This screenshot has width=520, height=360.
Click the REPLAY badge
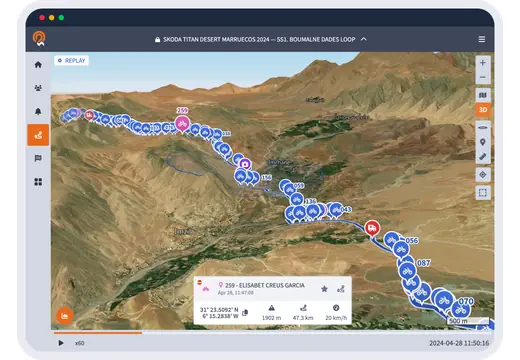point(71,61)
